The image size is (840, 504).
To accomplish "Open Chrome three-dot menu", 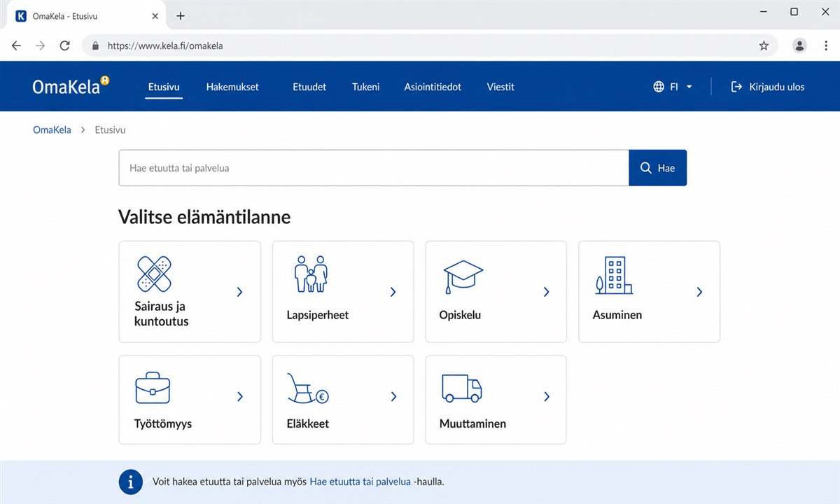I will [x=826, y=45].
